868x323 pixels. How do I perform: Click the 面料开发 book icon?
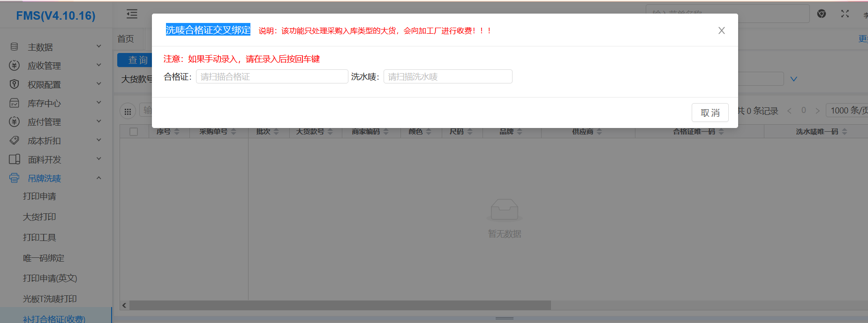click(x=15, y=159)
